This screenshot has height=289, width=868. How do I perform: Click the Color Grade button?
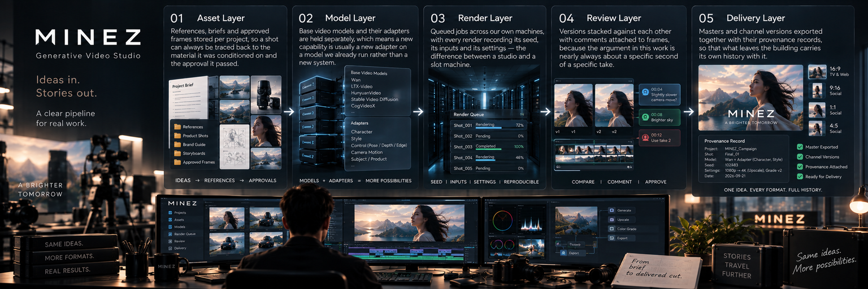point(623,229)
